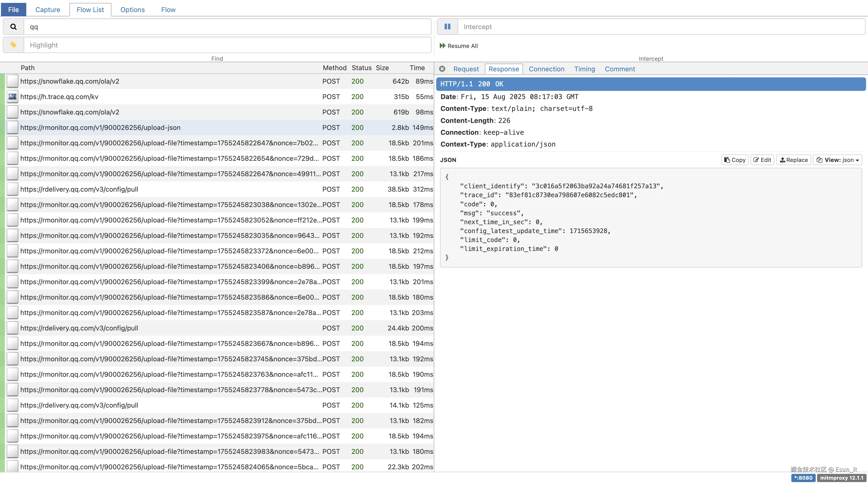Screen dimensions: 868x484
Task: Open the Connection tab
Action: [546, 69]
